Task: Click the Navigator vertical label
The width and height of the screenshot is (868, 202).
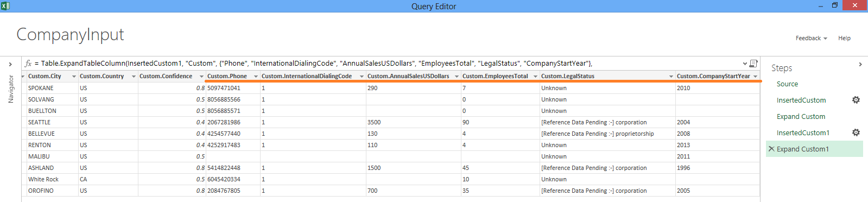Action: tap(11, 89)
